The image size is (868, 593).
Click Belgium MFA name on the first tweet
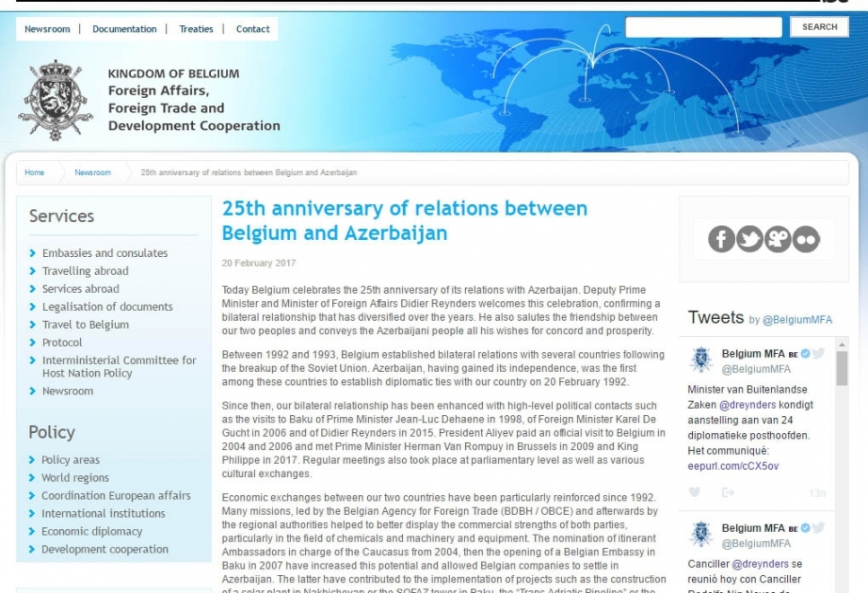753,353
